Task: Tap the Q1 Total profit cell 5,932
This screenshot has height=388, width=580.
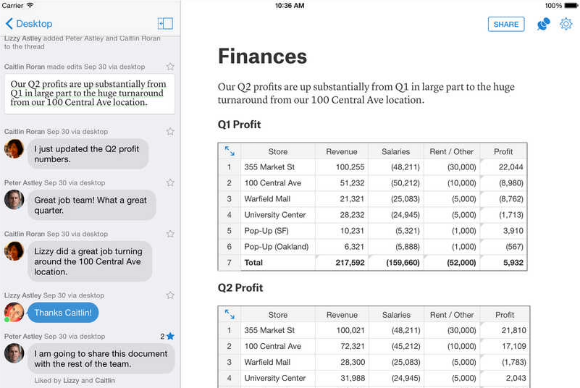Action: coord(503,263)
